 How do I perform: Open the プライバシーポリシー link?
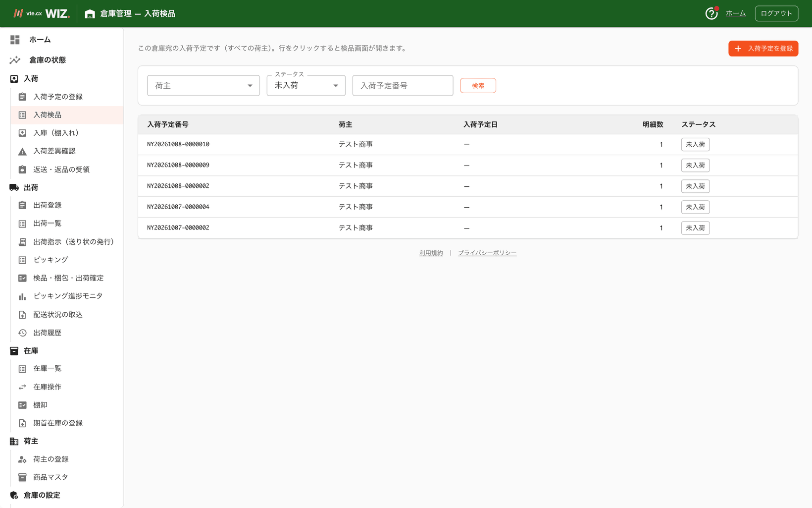pyautogui.click(x=487, y=253)
